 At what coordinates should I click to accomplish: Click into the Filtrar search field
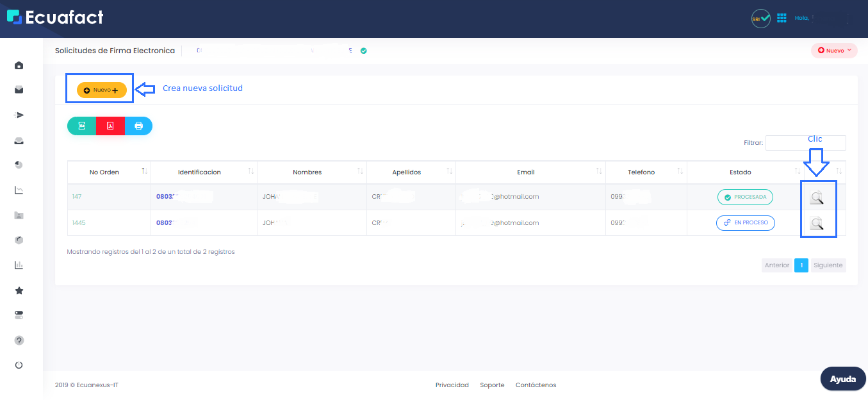pyautogui.click(x=805, y=143)
